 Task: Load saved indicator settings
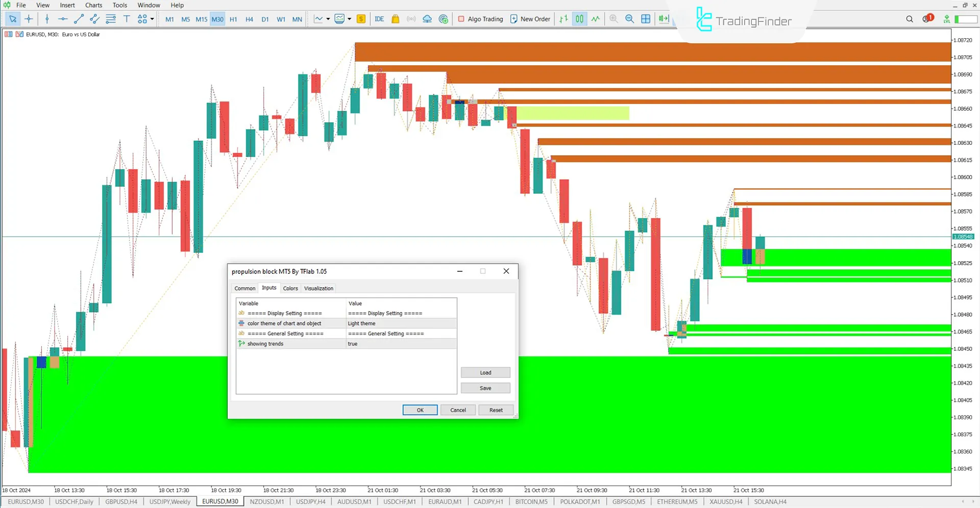point(485,372)
